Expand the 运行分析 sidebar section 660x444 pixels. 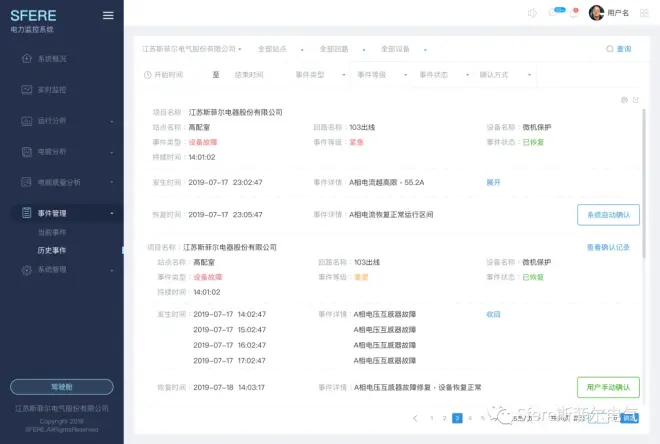click(62, 121)
